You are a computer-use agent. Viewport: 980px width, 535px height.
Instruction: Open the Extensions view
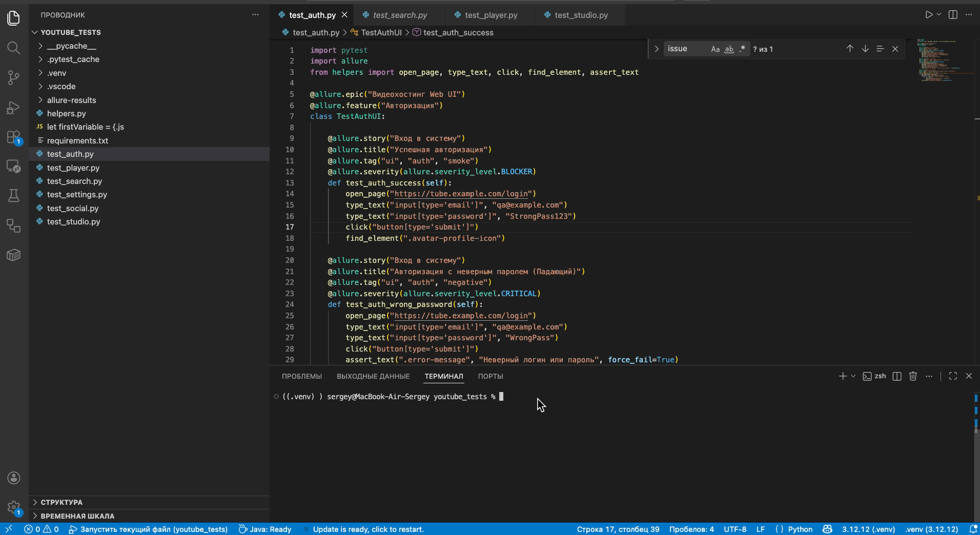tap(14, 137)
